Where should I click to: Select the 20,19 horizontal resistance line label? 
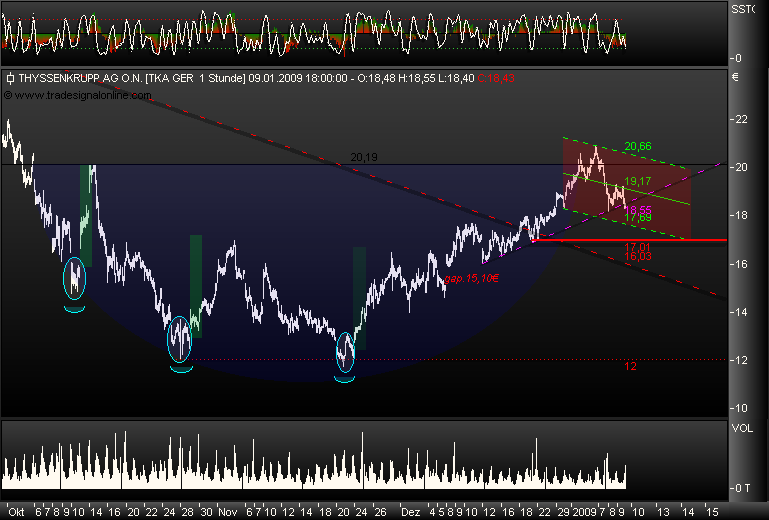point(364,157)
